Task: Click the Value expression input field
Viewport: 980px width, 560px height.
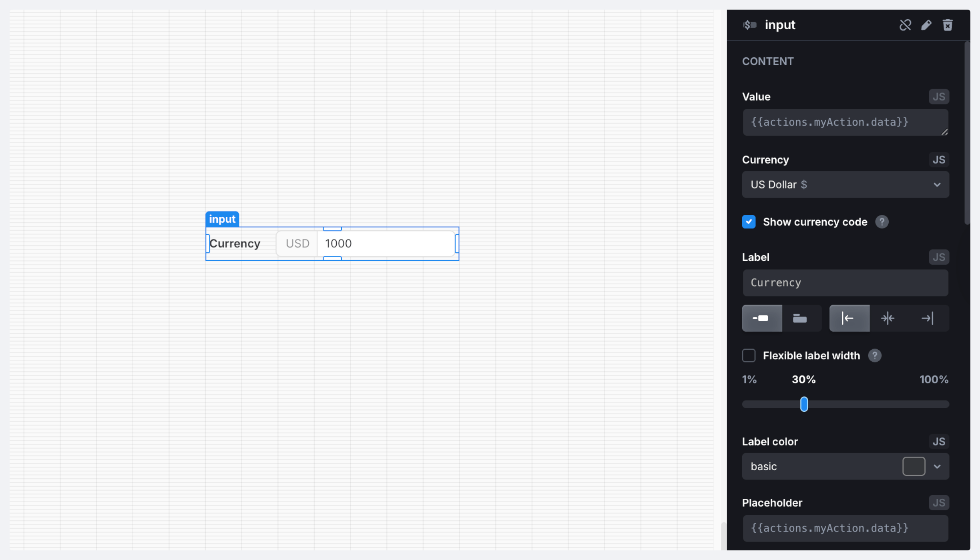Action: click(x=845, y=122)
